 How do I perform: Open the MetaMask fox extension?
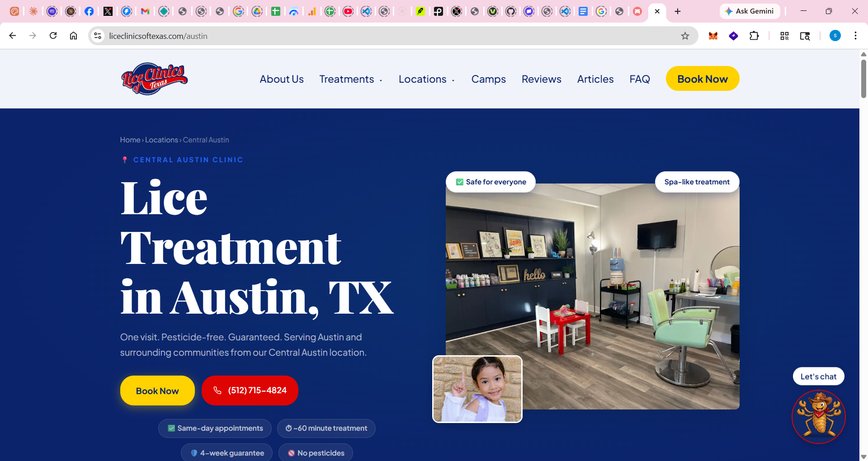pyautogui.click(x=713, y=36)
